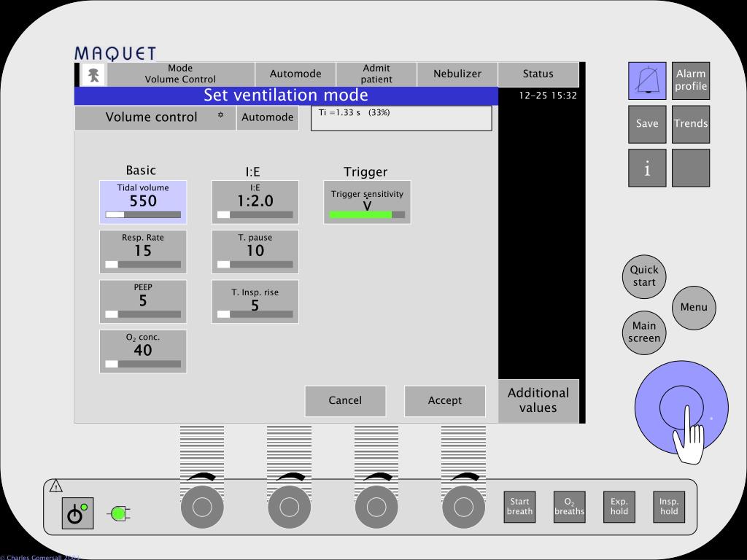Click the Basic column heading

(x=141, y=171)
